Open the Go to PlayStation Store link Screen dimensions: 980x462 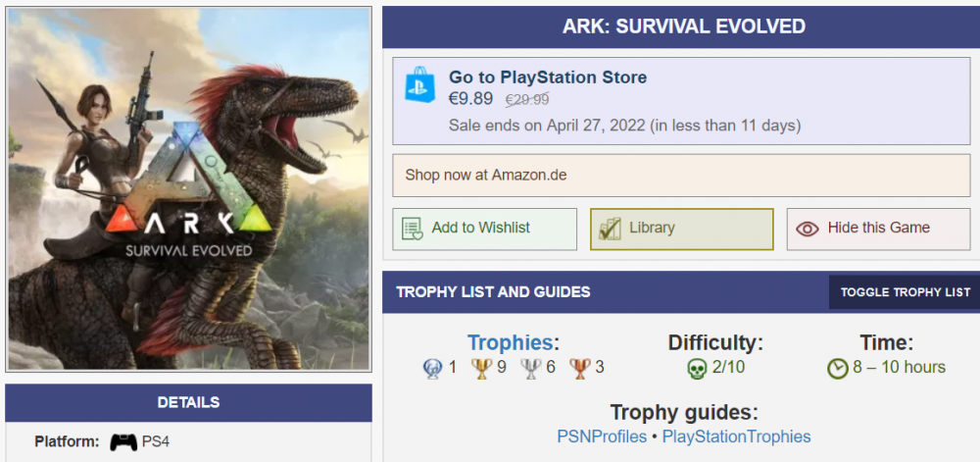[x=548, y=77]
